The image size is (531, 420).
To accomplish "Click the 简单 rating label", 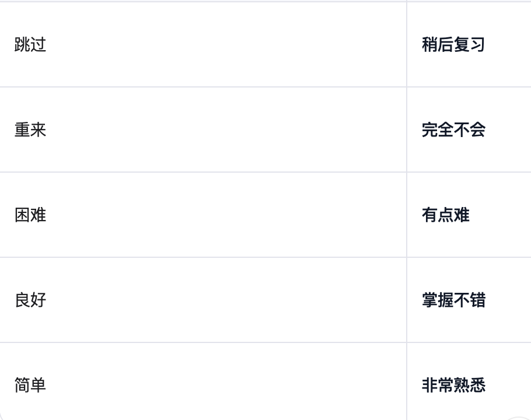I will point(30,386).
